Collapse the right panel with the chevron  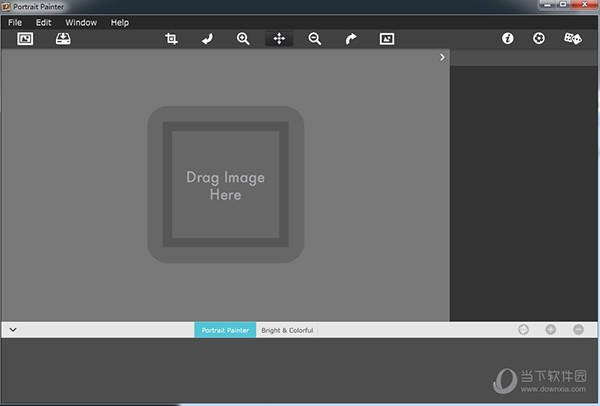click(442, 57)
